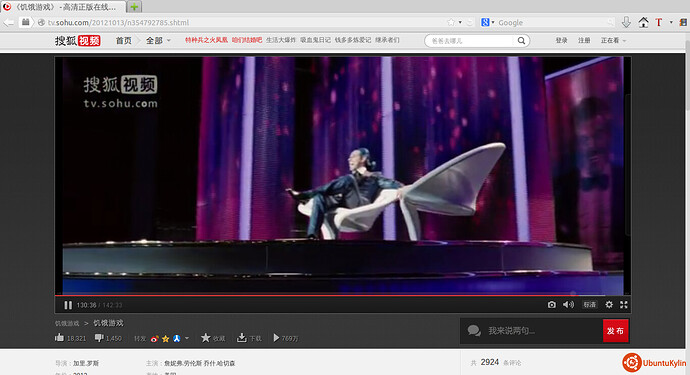
Task: Mute the player volume speaker icon
Action: coord(568,305)
